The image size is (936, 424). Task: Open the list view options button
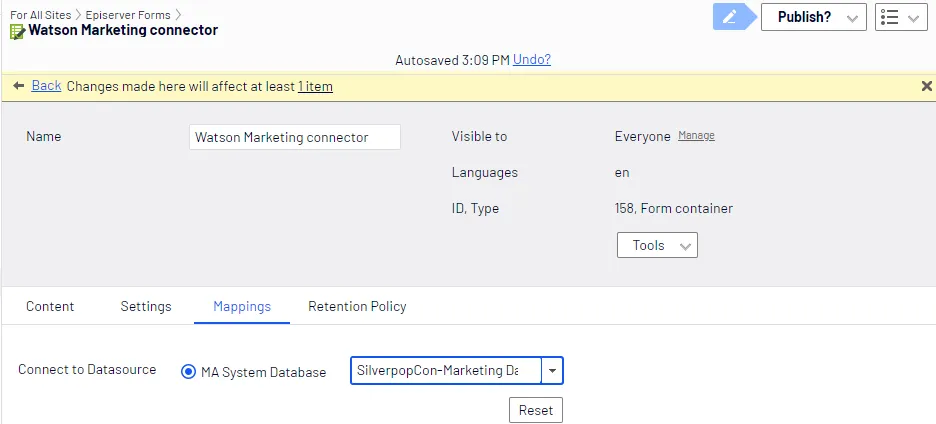click(901, 17)
